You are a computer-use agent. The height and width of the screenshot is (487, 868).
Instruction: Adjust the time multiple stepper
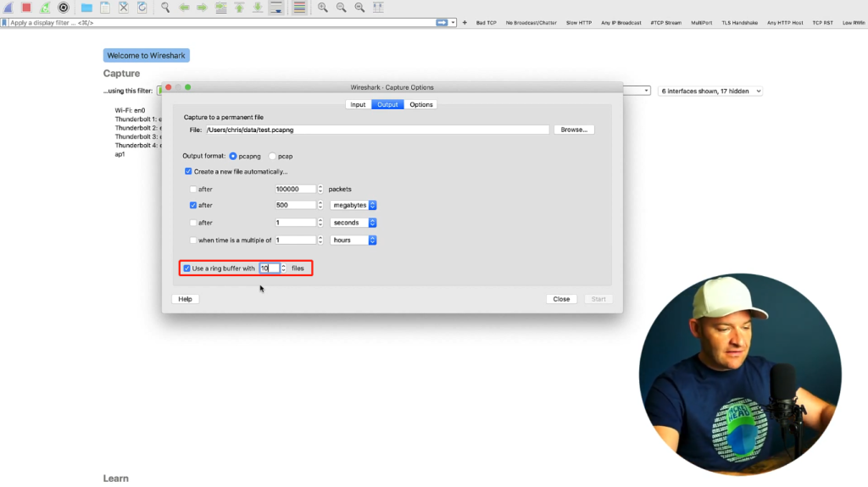click(320, 241)
